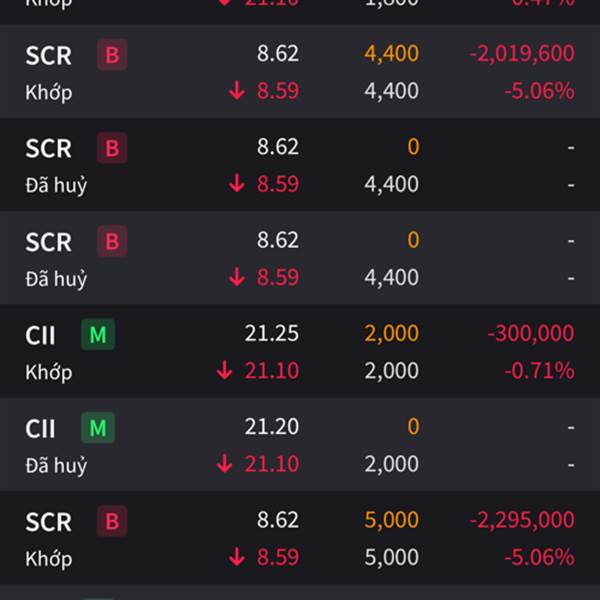
Task: Select the SCR ticker in the first cancelled order
Action: pos(48,148)
